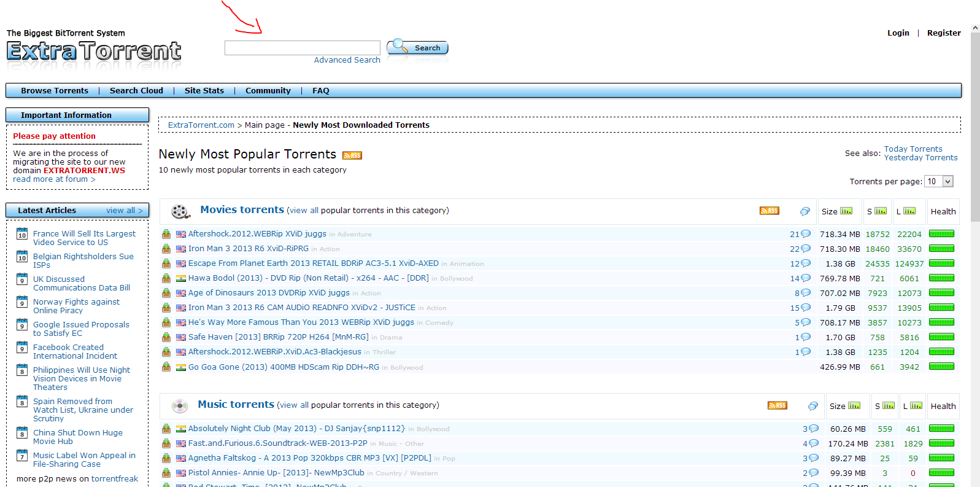Open Movies torrents category heading

coord(242,209)
